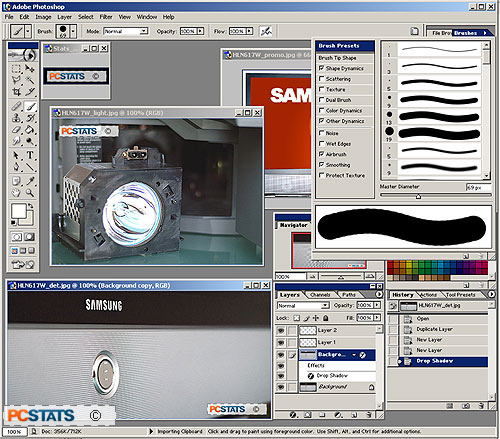
Task: Open the Image menu
Action: point(43,17)
